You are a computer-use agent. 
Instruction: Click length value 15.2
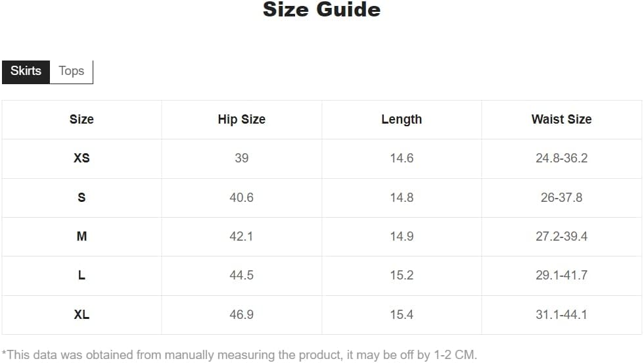402,275
